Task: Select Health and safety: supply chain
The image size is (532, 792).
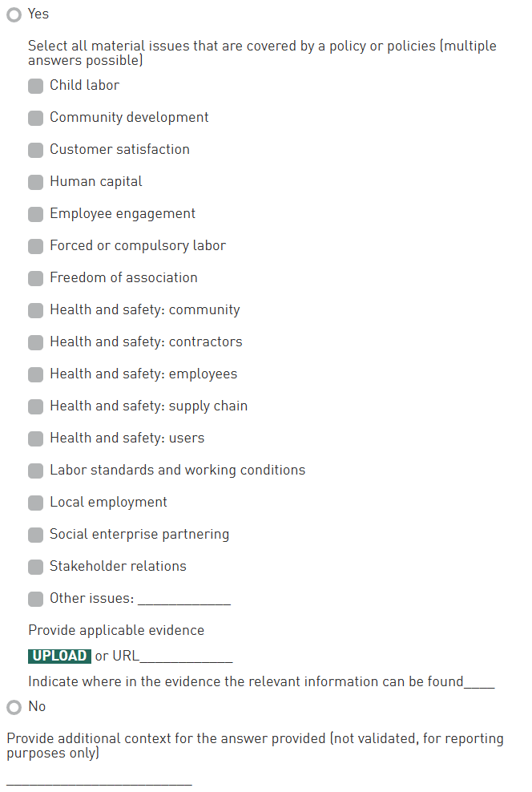Action: tap(35, 406)
